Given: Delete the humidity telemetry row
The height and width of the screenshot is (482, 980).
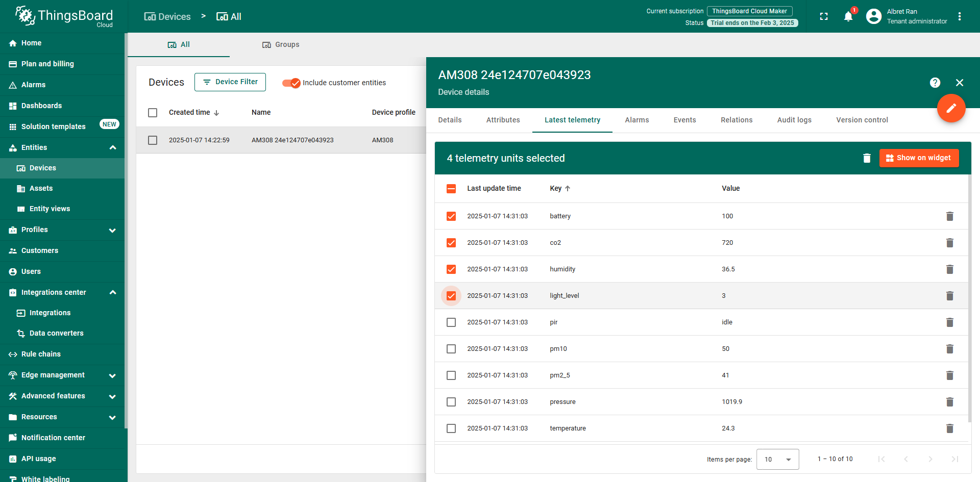Looking at the screenshot, I should click(950, 269).
